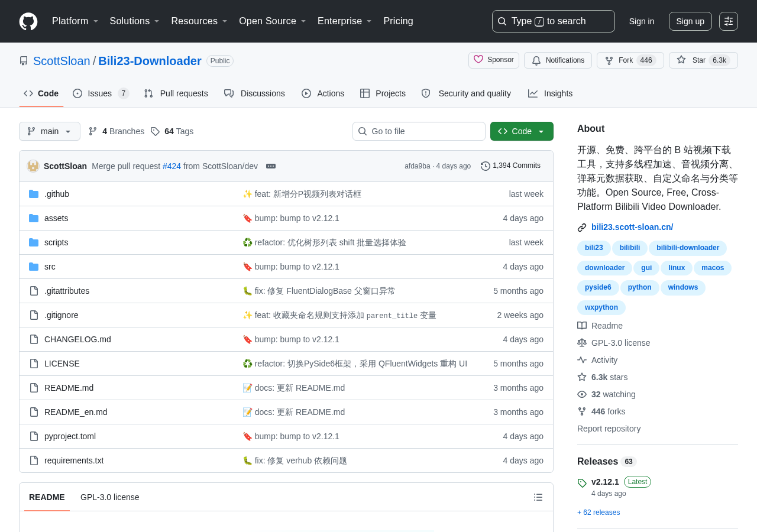Image resolution: width=757 pixels, height=532 pixels.
Task: Click the scripts folder icon
Action: (x=34, y=242)
